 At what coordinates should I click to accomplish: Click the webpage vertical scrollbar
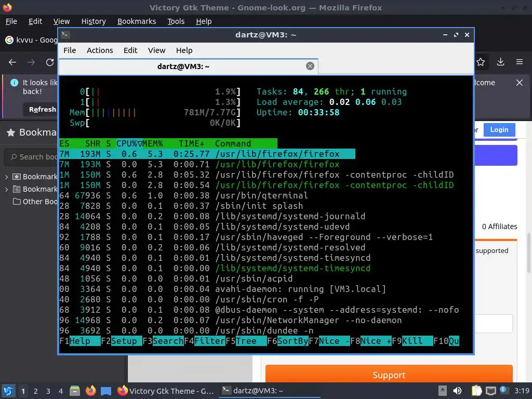[x=529, y=253]
